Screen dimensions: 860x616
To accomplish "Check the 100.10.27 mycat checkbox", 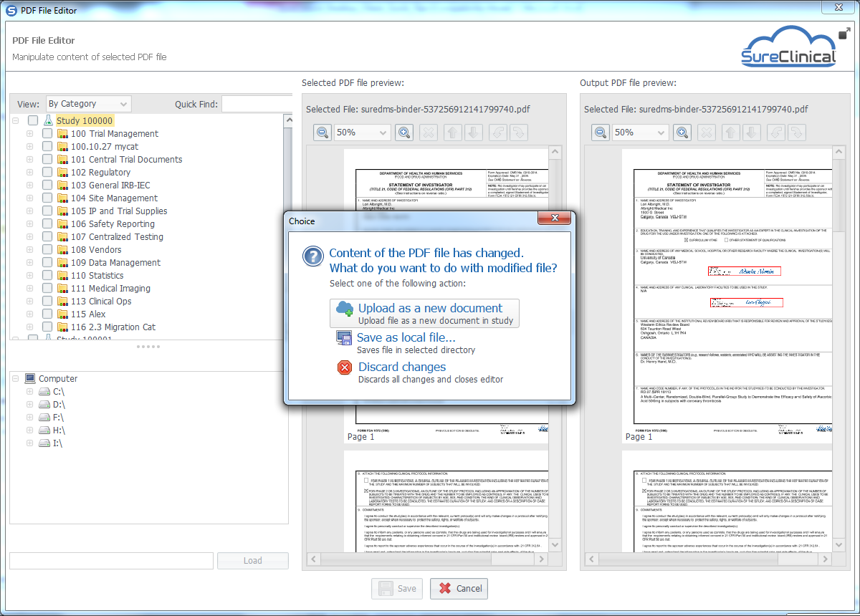I will [x=47, y=146].
